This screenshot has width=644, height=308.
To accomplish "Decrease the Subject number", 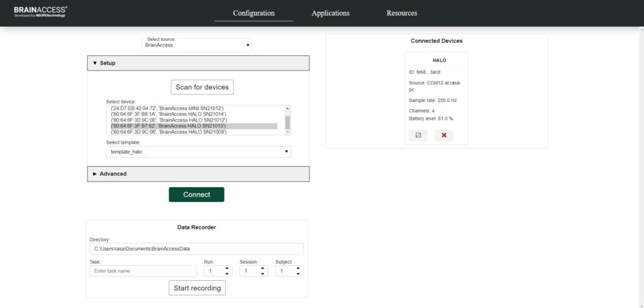I will tap(298, 274).
